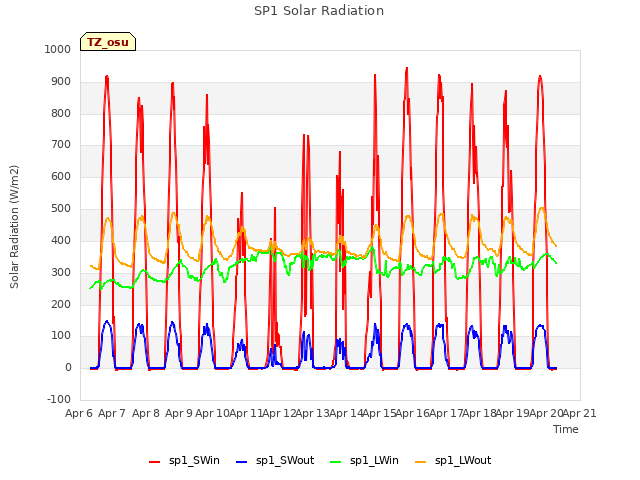Click the 400 y-axis tick label
The image size is (640, 480).
click(x=61, y=240)
